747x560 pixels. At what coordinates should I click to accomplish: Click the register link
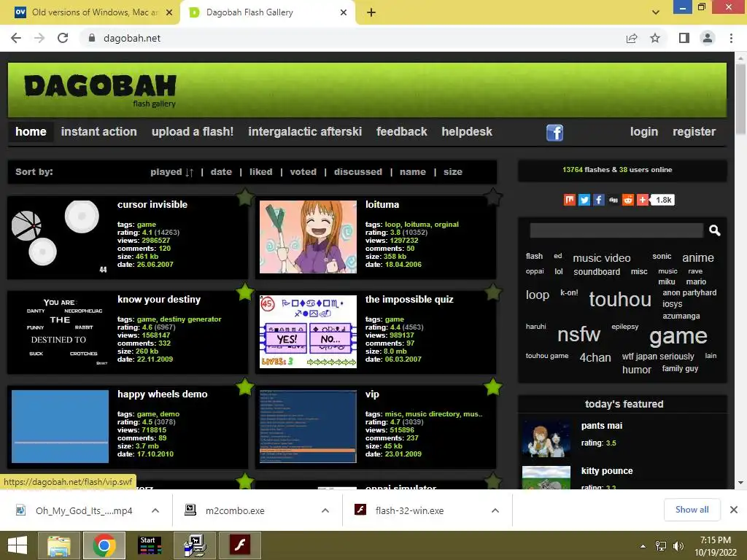coord(694,131)
